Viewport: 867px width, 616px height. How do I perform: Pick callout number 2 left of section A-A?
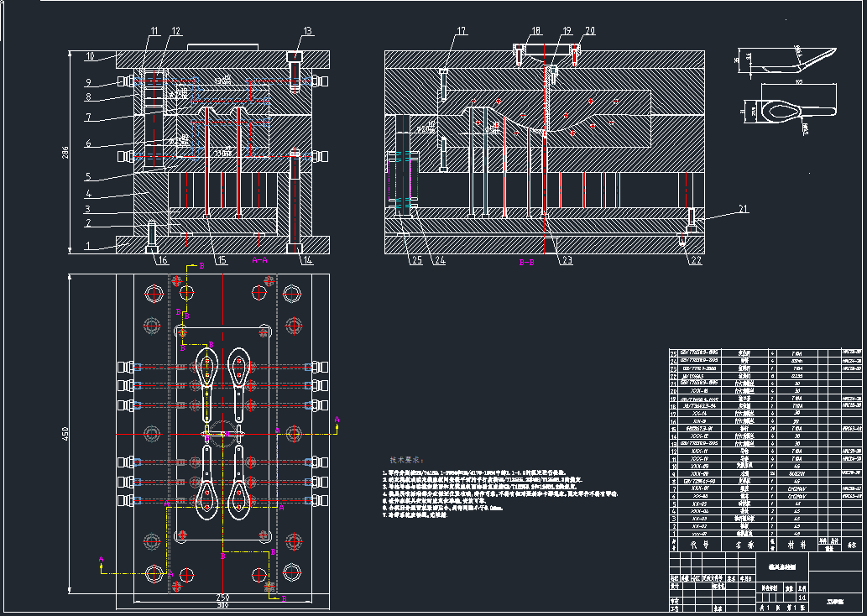[88, 223]
